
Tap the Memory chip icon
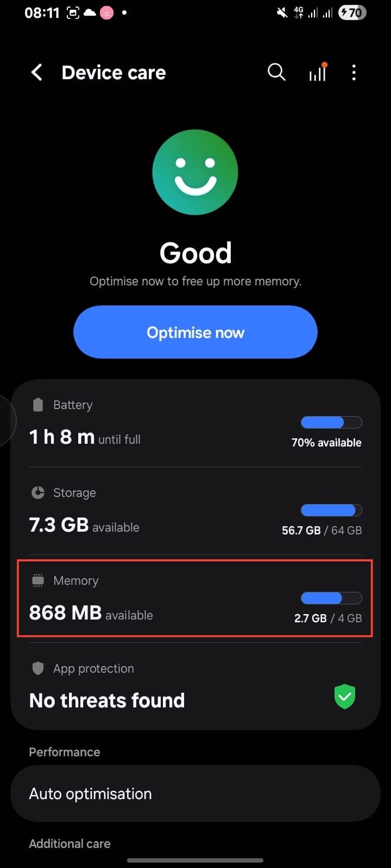point(38,580)
